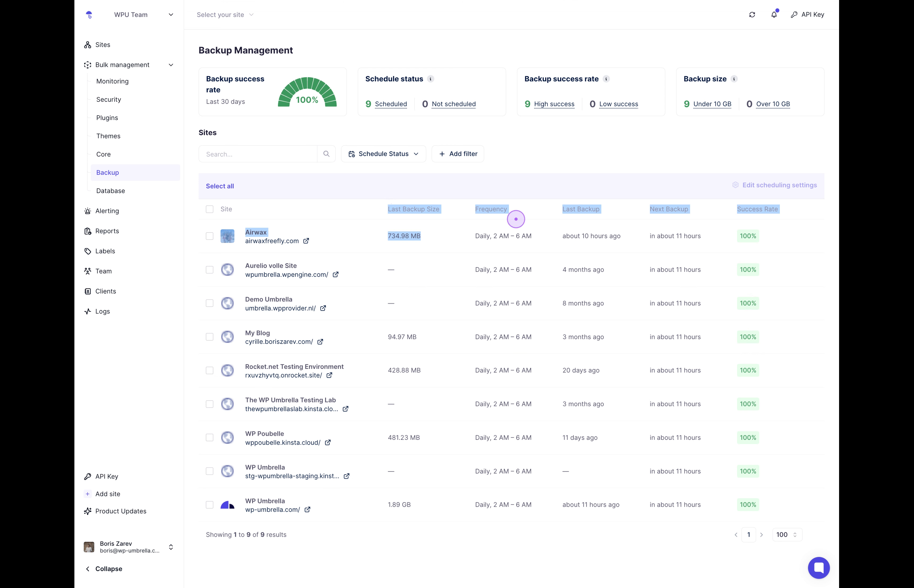Open Core under Bulk management
Image resolution: width=914 pixels, height=588 pixels.
(103, 154)
